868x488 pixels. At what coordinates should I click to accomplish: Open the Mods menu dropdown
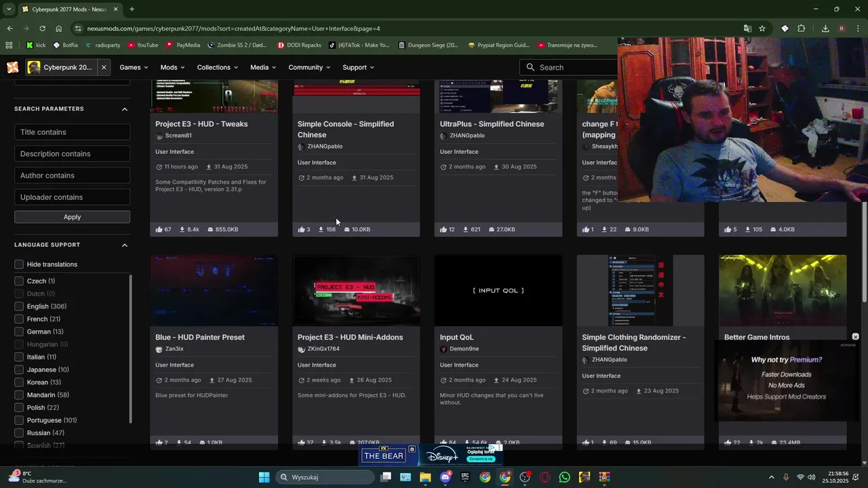pos(172,67)
